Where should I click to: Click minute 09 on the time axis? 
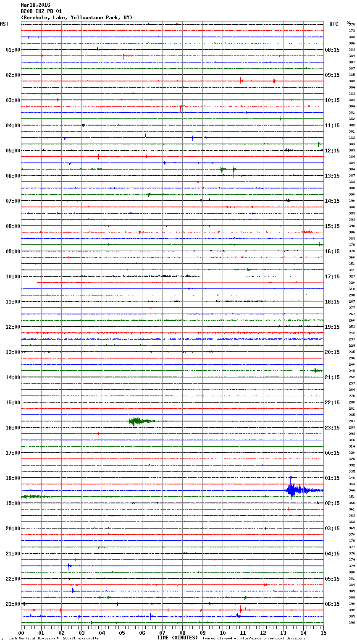click(x=202, y=633)
